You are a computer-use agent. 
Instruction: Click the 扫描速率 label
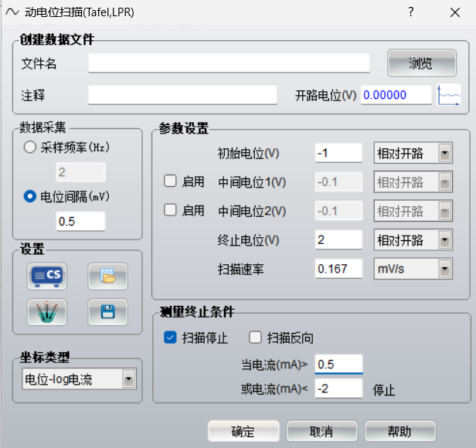(x=241, y=270)
